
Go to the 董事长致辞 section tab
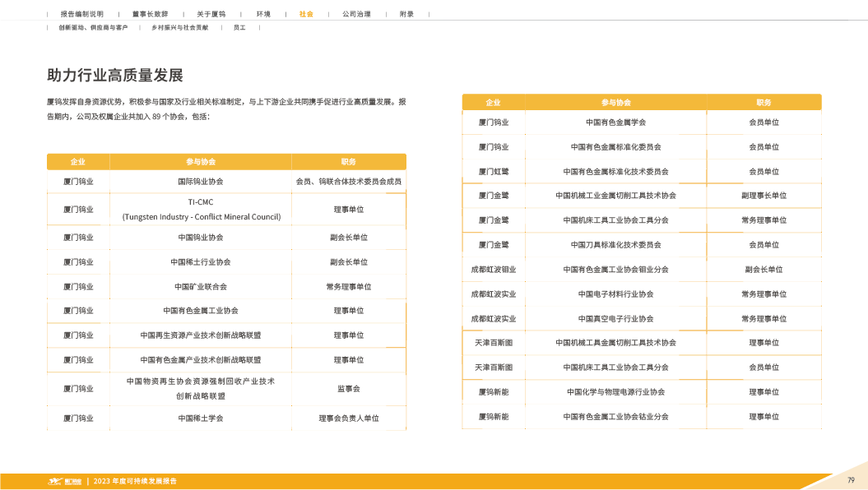[150, 14]
